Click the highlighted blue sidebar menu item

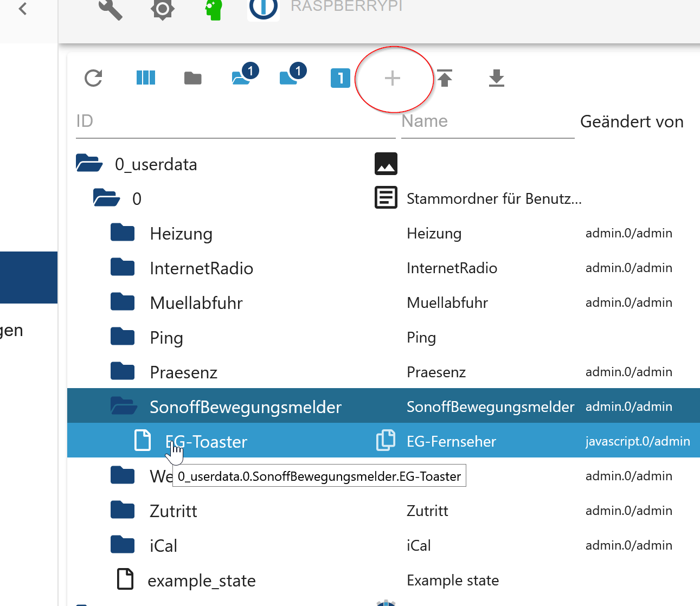(x=29, y=278)
